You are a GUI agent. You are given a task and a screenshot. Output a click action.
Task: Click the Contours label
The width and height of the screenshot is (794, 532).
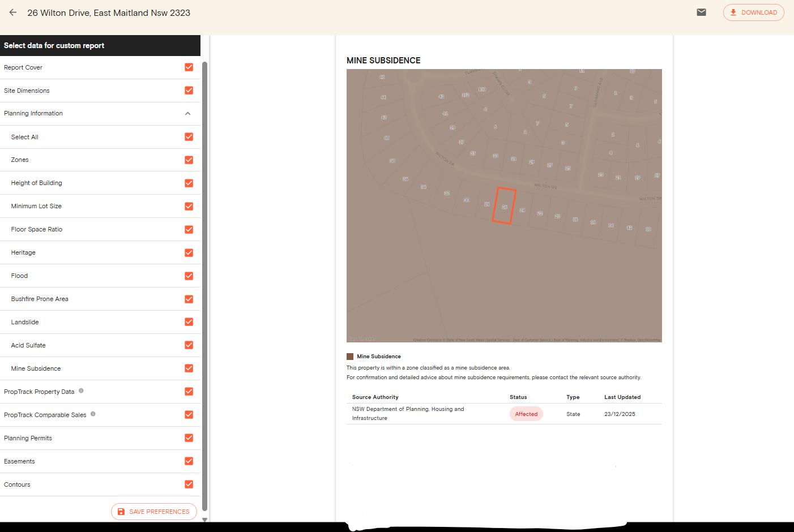pos(17,484)
